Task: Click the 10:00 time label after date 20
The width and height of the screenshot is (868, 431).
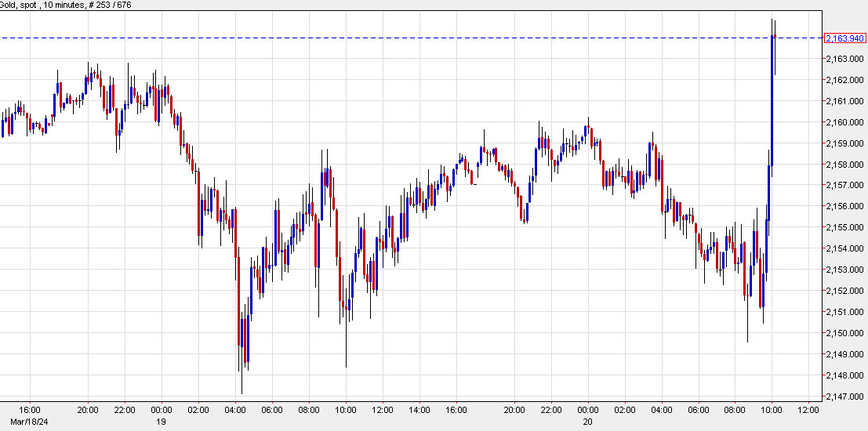Action: [x=772, y=410]
